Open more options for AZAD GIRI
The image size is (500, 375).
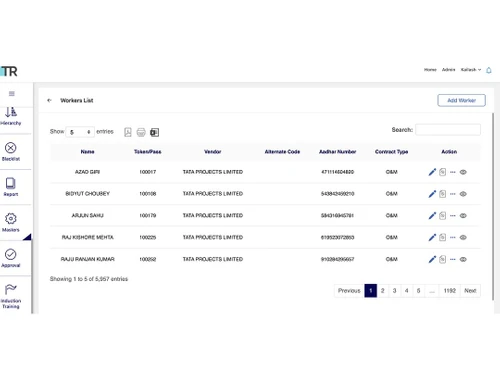tap(453, 172)
